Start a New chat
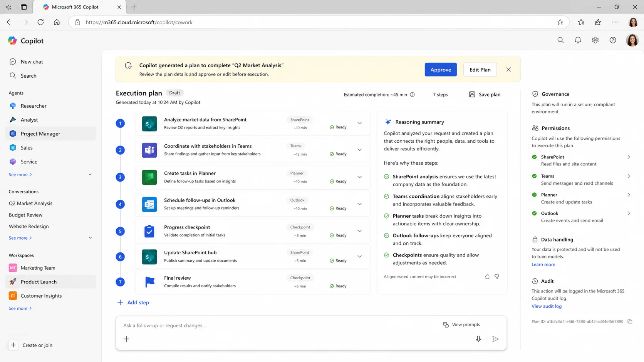The width and height of the screenshot is (644, 362). (50, 62)
